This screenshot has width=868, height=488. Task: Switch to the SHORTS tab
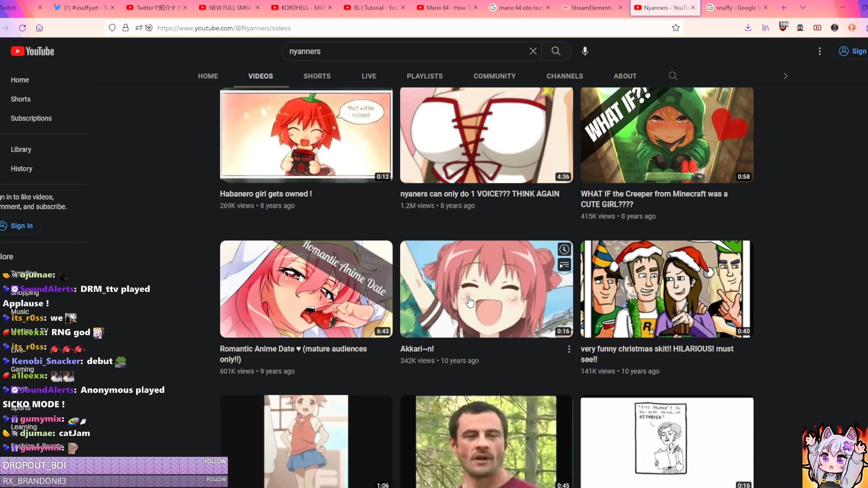coord(317,76)
